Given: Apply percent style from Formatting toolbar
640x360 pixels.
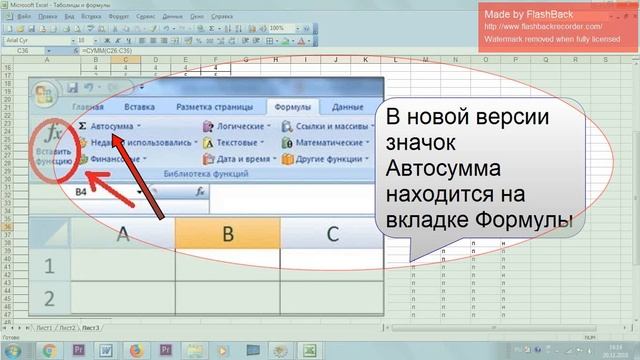Looking at the screenshot, I should [x=199, y=41].
